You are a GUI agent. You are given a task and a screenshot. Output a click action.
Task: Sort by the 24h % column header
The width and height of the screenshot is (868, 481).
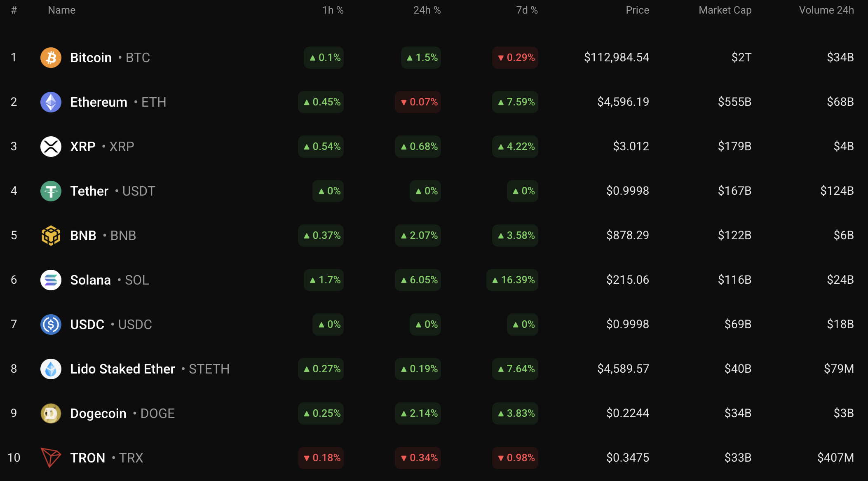point(427,10)
